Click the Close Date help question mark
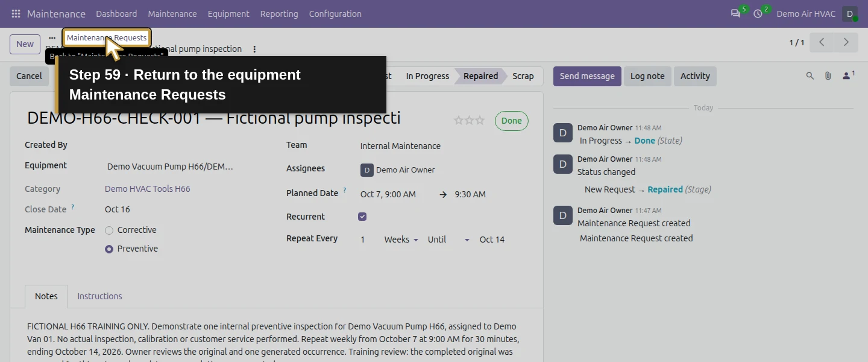 point(73,207)
